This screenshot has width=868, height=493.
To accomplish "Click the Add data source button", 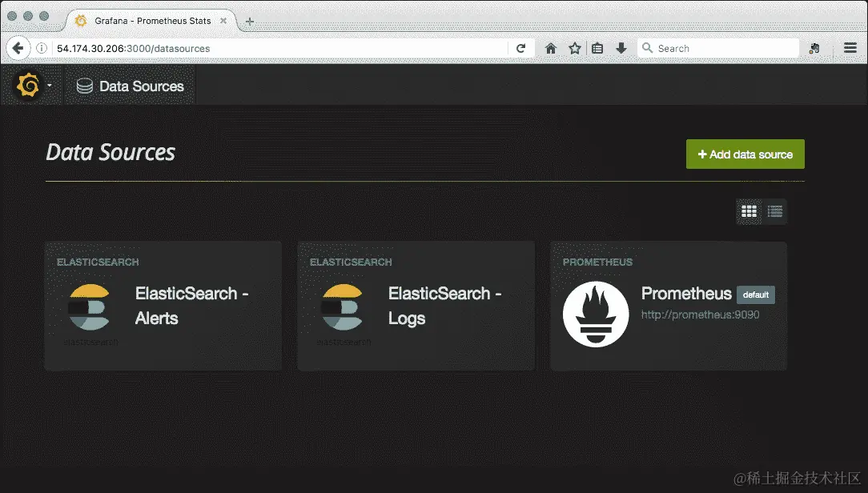I will (745, 154).
